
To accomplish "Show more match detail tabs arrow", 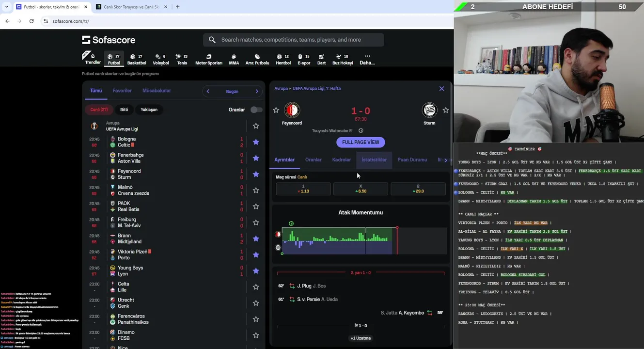I will 445,160.
